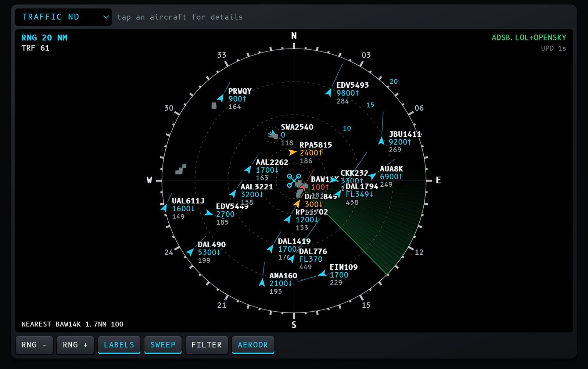Tap the ANA160 aircraft symbol
The image size is (588, 369).
262,282
